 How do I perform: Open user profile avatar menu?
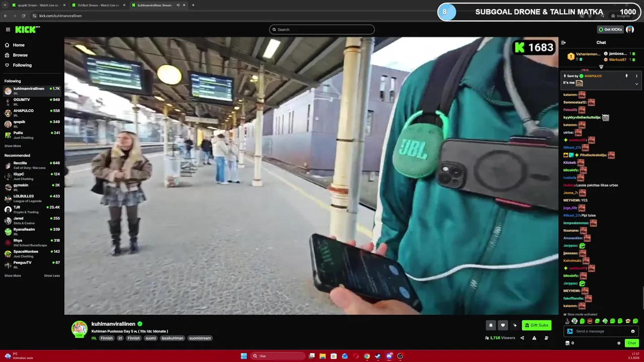click(x=630, y=30)
